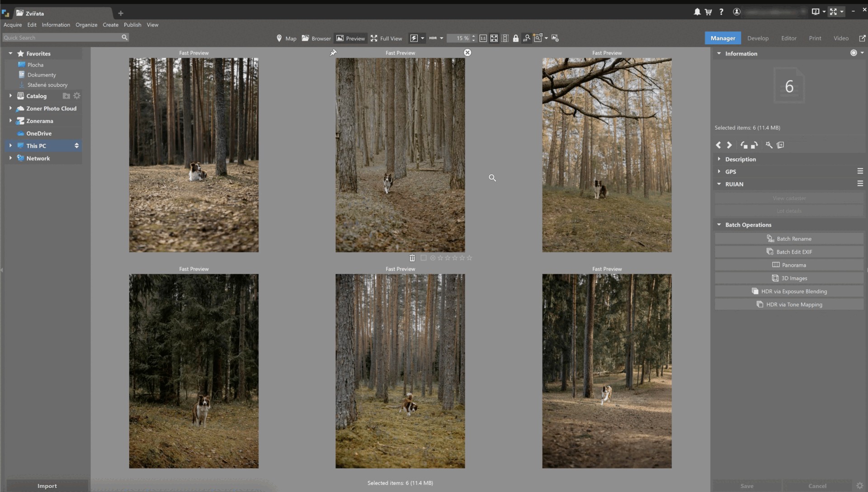Expand the Zoner Photo Cloud tree item
Viewport: 868px width, 492px height.
point(10,109)
